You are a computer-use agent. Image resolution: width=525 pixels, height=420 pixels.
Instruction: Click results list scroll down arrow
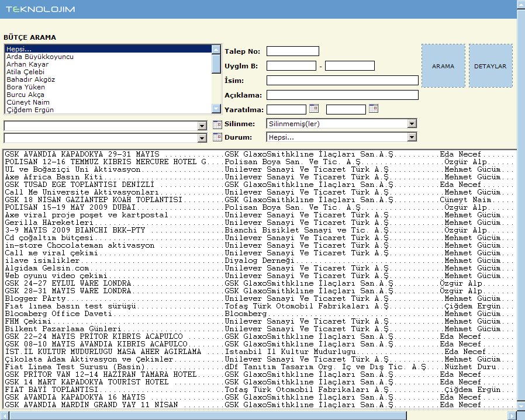pos(521,407)
